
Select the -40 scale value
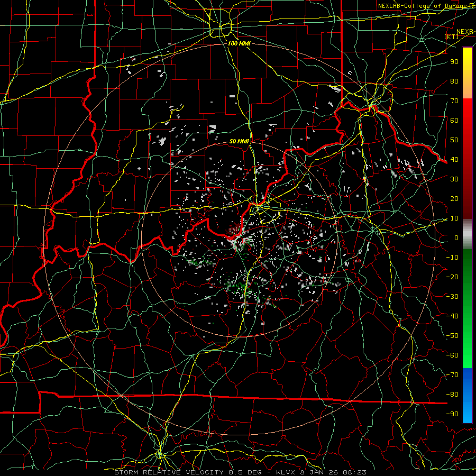tap(452, 316)
